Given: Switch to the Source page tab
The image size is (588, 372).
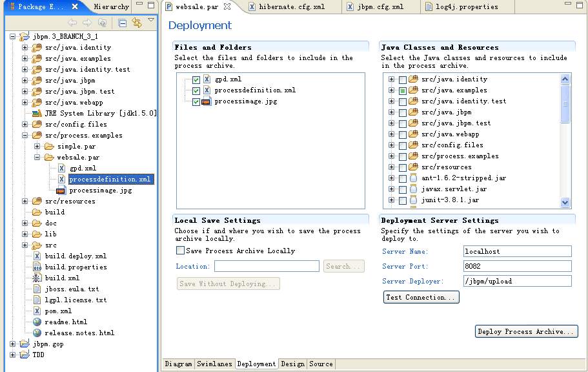Looking at the screenshot, I should point(321,364).
